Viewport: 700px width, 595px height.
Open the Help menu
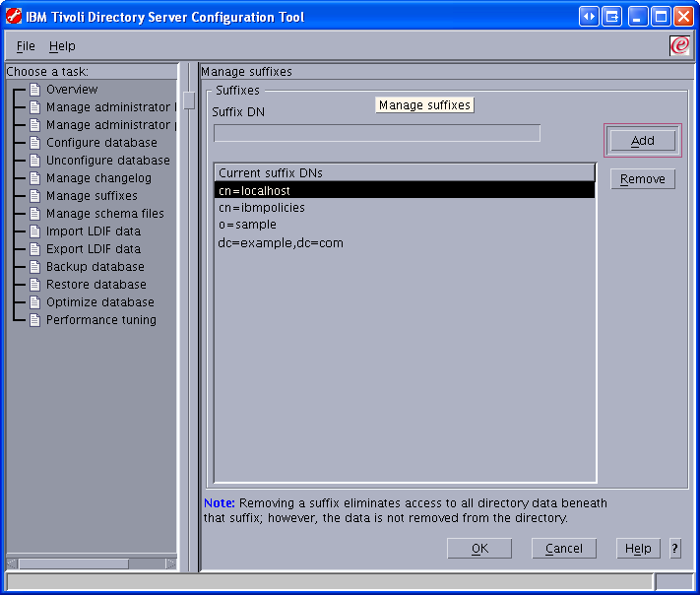(62, 46)
